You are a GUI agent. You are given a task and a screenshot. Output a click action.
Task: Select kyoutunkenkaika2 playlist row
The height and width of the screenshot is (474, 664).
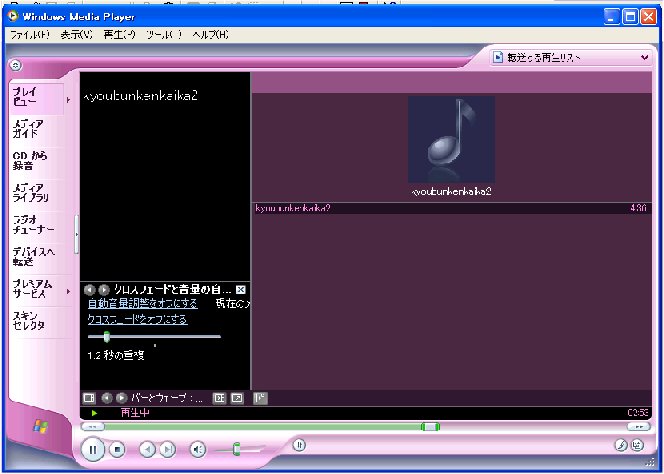(451, 208)
